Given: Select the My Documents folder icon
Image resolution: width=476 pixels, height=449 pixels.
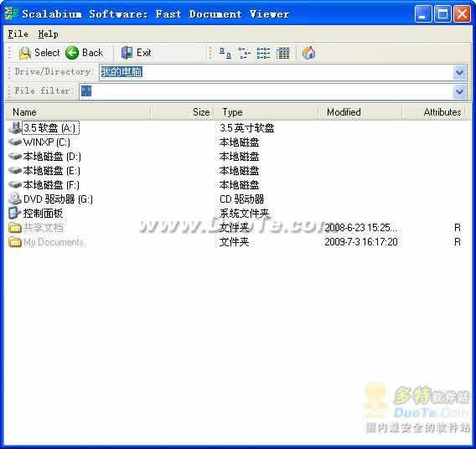Looking at the screenshot, I should coord(14,242).
